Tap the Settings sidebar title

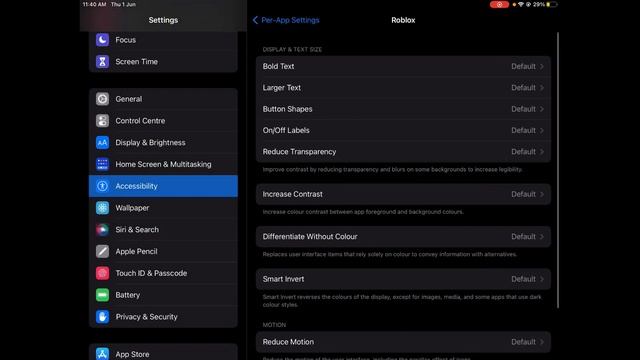(x=163, y=20)
